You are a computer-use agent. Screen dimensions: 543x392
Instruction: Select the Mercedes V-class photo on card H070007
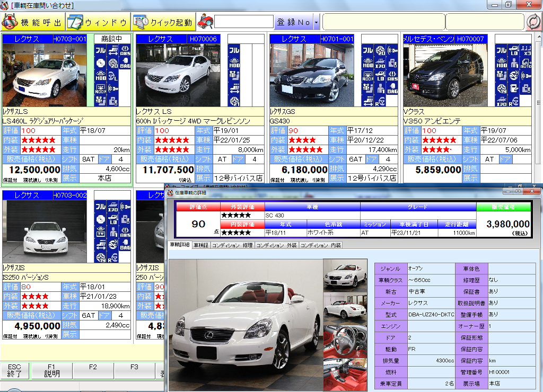[x=445, y=75]
